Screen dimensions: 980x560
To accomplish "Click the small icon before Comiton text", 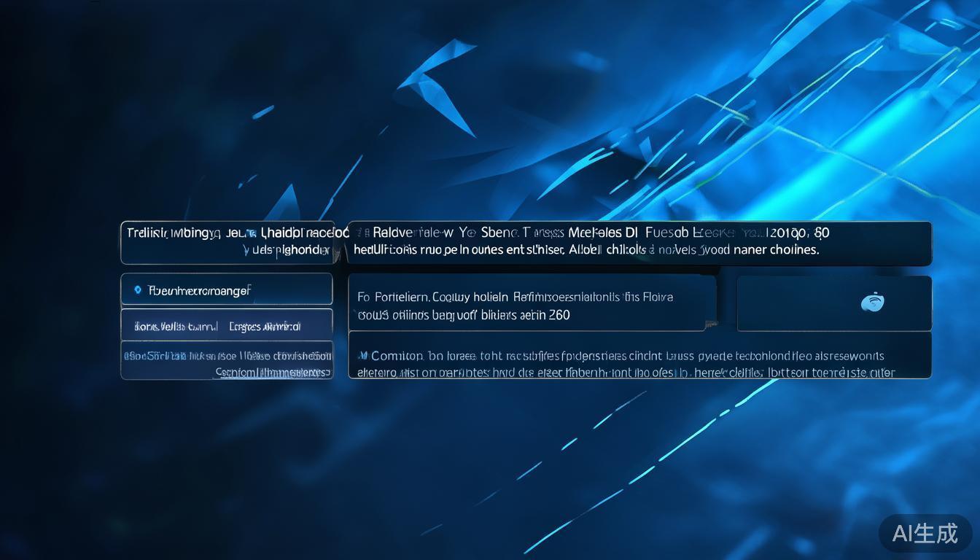I will click(x=362, y=356).
